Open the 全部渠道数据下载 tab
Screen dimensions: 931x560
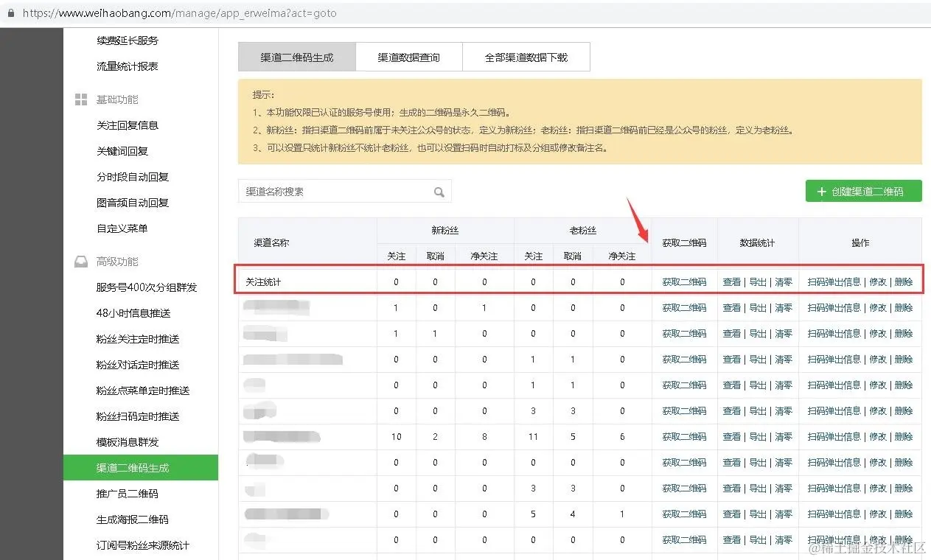(x=526, y=57)
